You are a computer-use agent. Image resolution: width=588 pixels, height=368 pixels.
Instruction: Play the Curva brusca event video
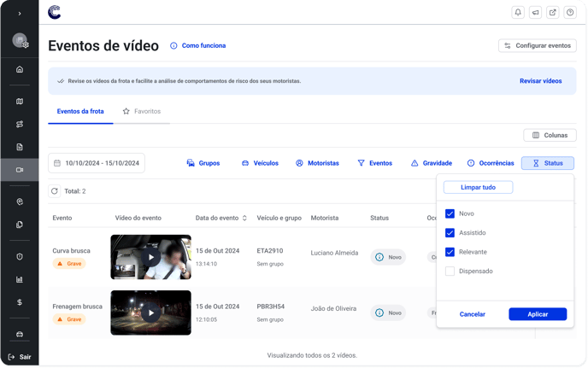pyautogui.click(x=150, y=257)
